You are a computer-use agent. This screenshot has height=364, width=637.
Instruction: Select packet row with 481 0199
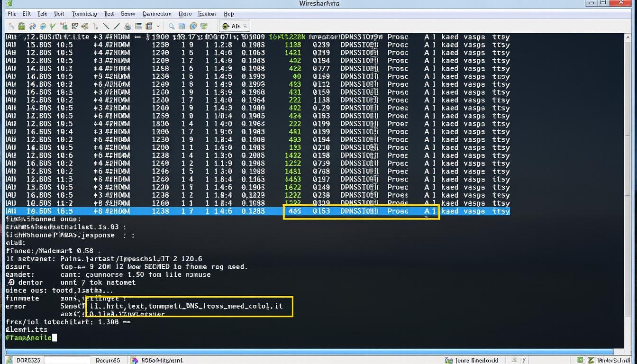coord(257,132)
